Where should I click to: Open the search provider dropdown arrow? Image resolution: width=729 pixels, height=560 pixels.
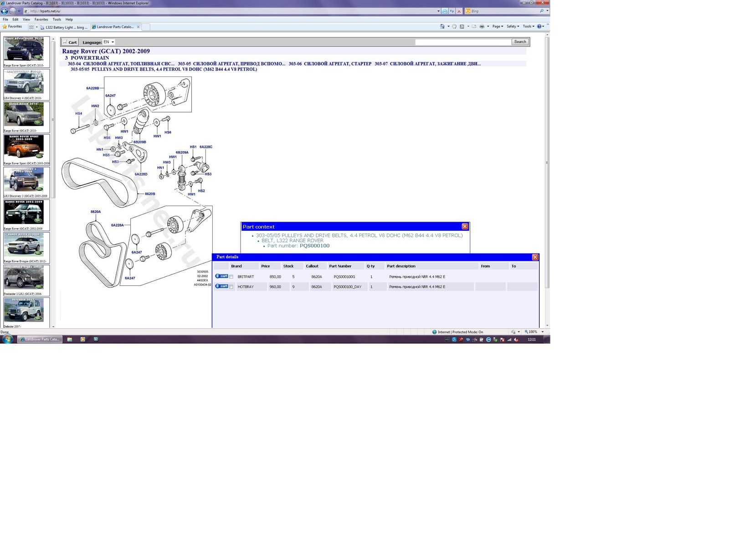[547, 11]
